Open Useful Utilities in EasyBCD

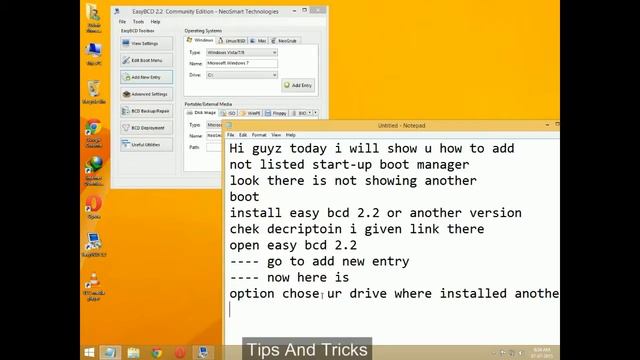(x=146, y=144)
